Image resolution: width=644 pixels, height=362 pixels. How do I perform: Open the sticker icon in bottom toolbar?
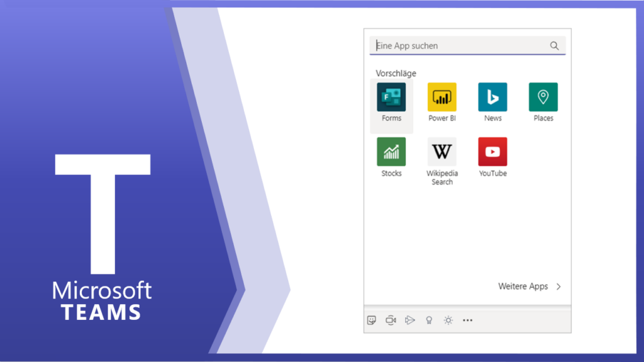tap(372, 320)
